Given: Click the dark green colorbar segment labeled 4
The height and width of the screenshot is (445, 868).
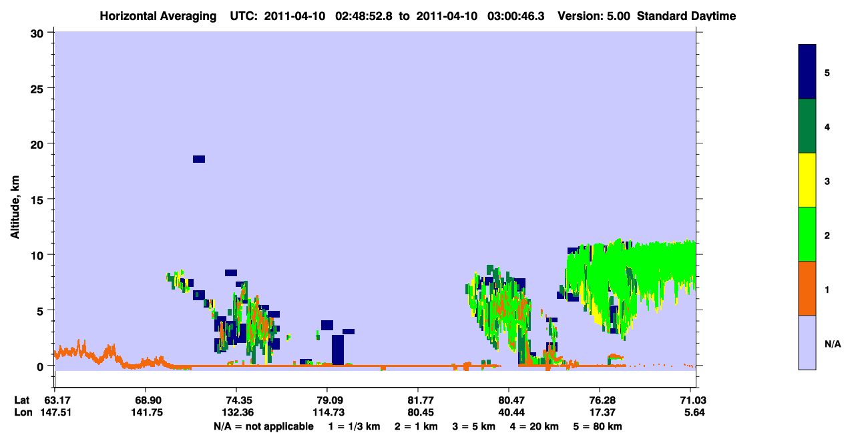Looking at the screenshot, I should click(807, 126).
